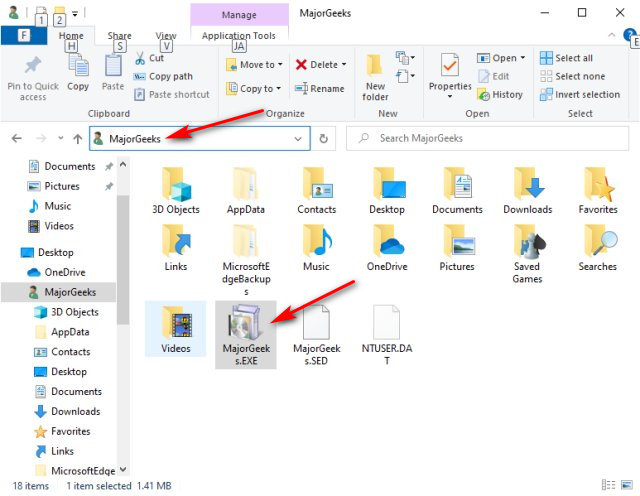Select the Saved Games folder
Image resolution: width=640 pixels, height=496 pixels.
pos(527,254)
